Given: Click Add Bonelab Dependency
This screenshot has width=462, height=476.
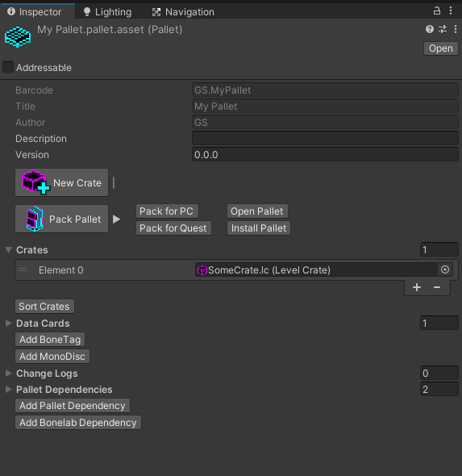Looking at the screenshot, I should [78, 423].
